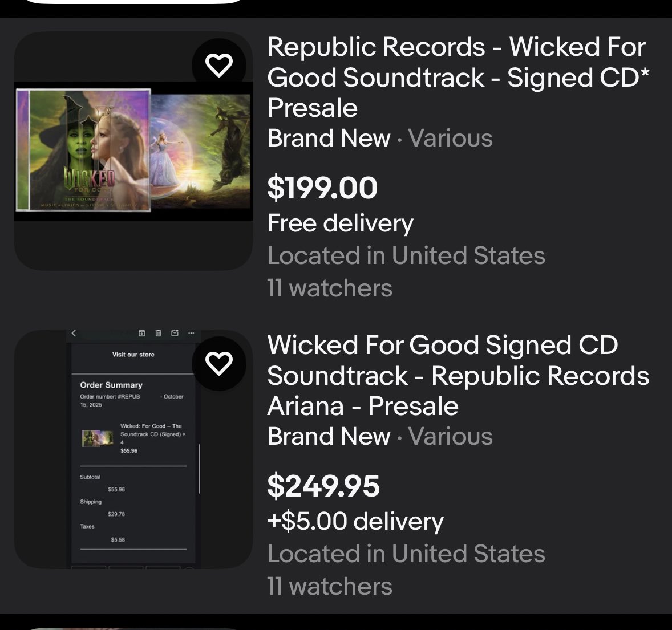Tap the back chevron in the order screenshot
Viewport: 672px width, 630px height.
click(x=74, y=333)
